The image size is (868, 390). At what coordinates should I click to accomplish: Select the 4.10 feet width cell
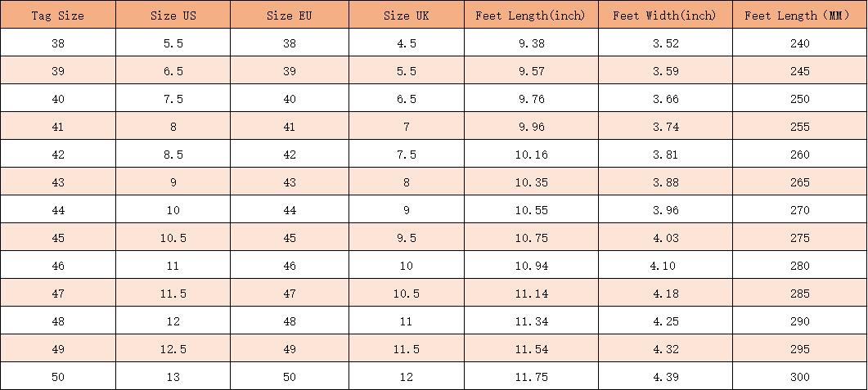(662, 266)
